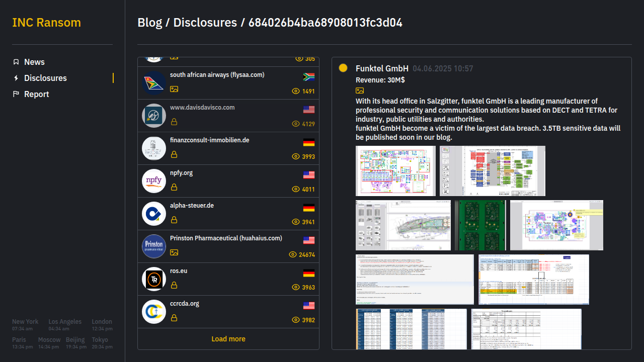Viewport: 644px width, 362px height.
Task: Click US flag on Prinston row
Action: [309, 240]
